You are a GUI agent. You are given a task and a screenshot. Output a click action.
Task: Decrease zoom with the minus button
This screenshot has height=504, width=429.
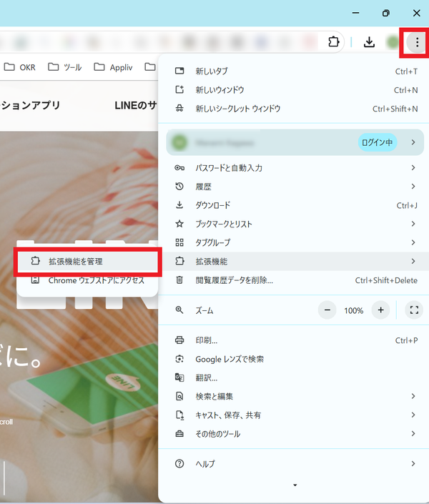point(327,310)
